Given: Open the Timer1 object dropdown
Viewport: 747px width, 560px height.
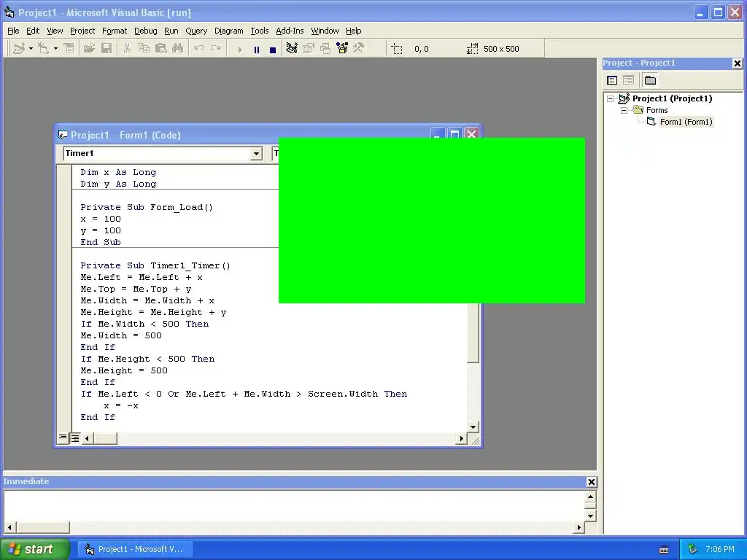Looking at the screenshot, I should (256, 153).
